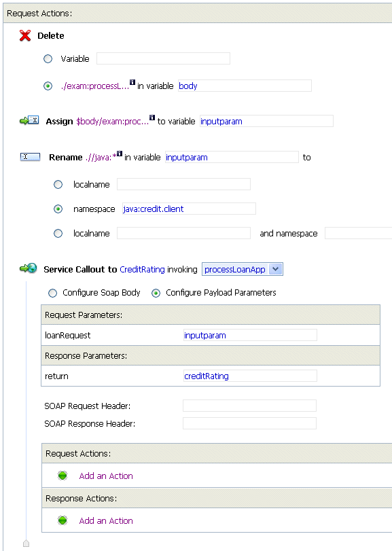Open the $body/exam:proc... expression link

112,122
